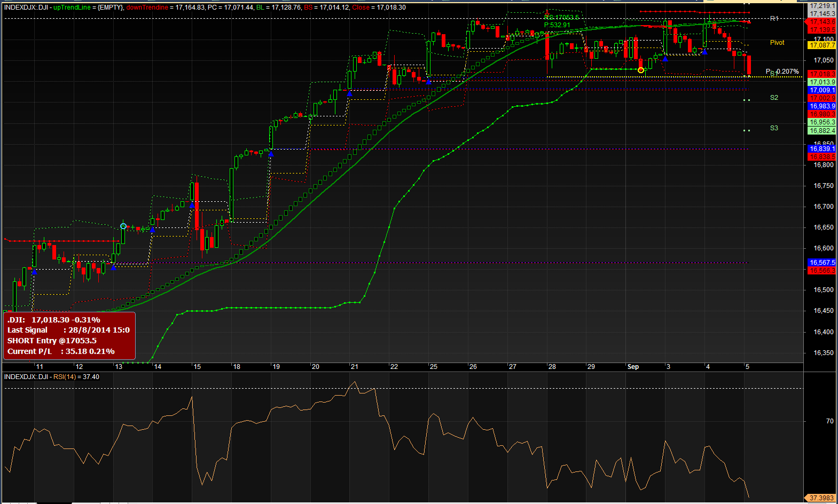Click date label 11 on time axis
This screenshot has width=838, height=504.
(40, 367)
